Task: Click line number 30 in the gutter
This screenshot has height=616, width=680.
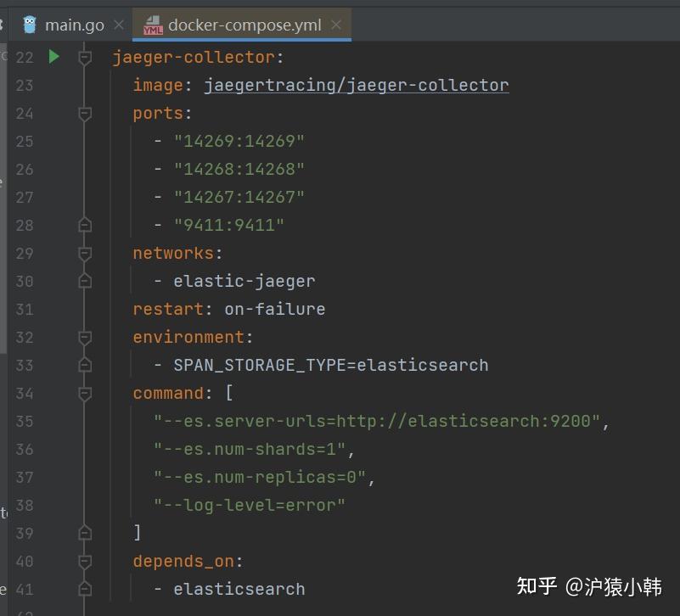Action: (x=25, y=281)
